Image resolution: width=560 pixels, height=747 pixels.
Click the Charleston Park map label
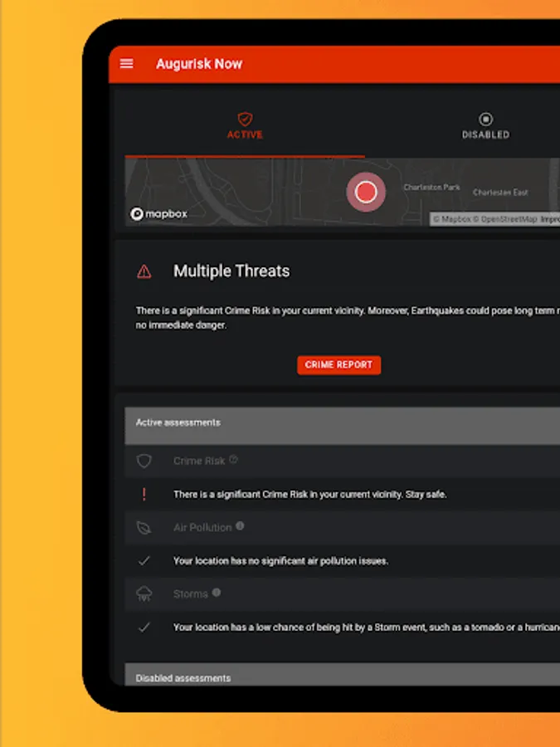pos(432,188)
